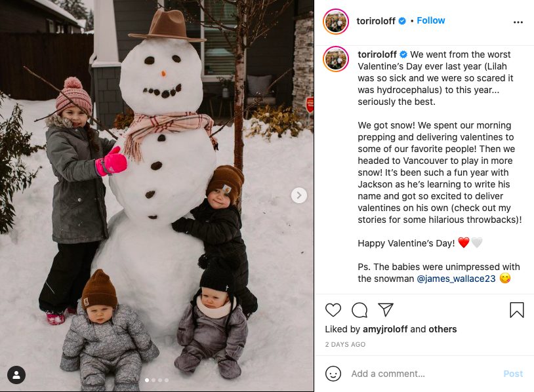The image size is (534, 392).
Task: Jump to second carousel dot
Action: pyautogui.click(x=154, y=380)
